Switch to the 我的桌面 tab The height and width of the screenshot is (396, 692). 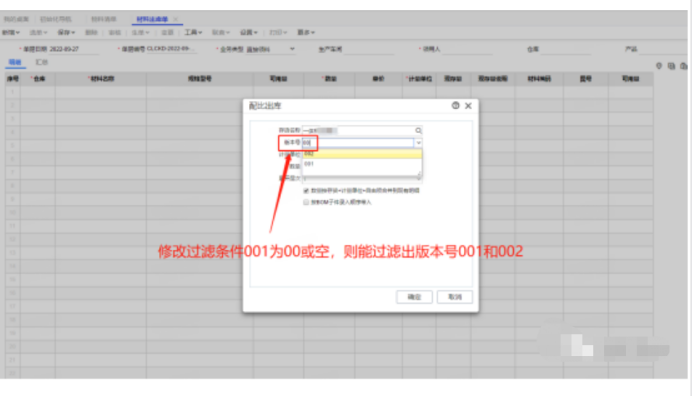(x=16, y=19)
